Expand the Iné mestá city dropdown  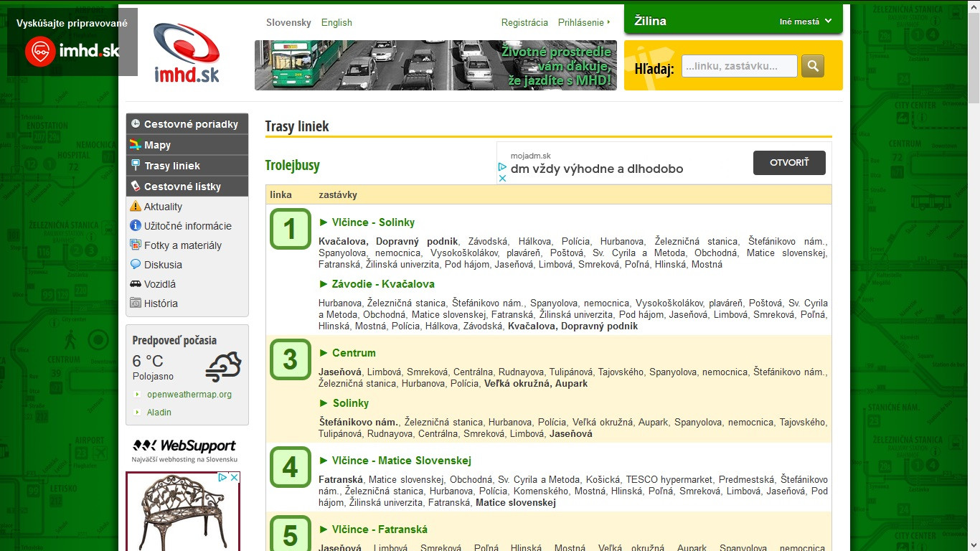pos(806,22)
